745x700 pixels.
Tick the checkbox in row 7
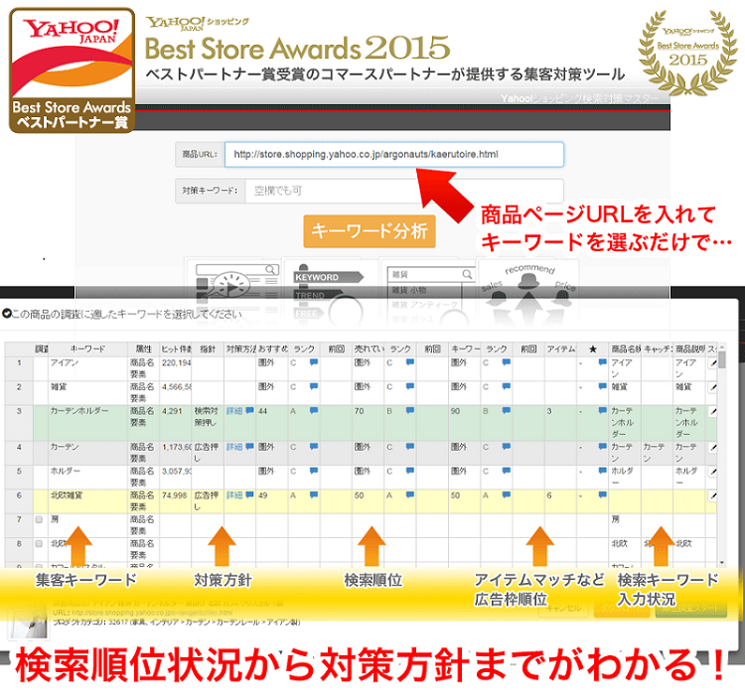[39, 519]
